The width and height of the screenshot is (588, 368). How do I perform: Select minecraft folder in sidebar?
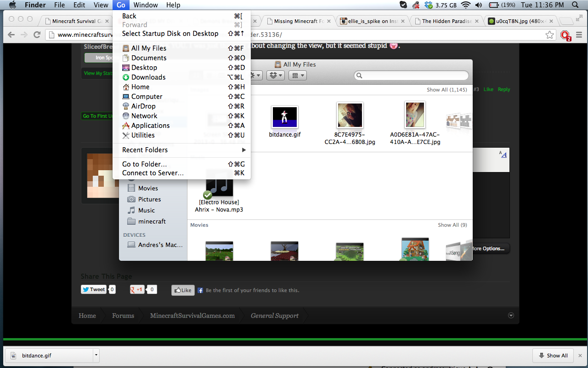[x=152, y=221]
